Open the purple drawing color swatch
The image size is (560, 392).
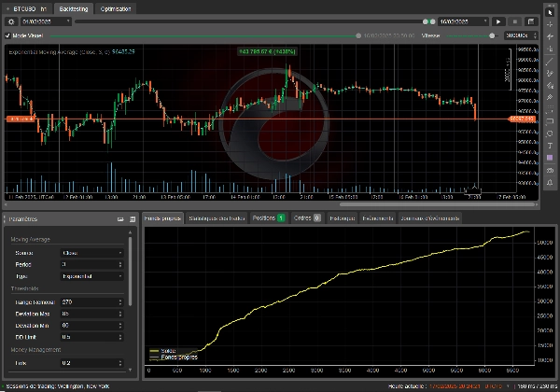pos(550,158)
